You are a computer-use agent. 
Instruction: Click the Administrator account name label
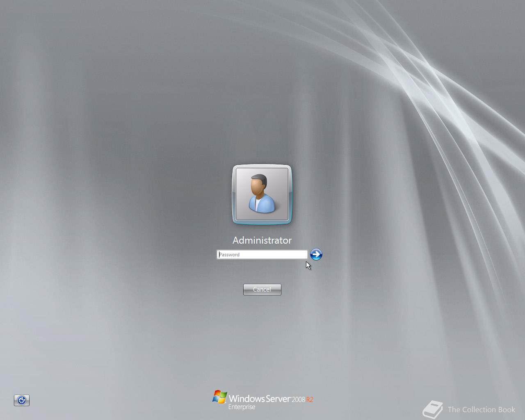(x=262, y=240)
